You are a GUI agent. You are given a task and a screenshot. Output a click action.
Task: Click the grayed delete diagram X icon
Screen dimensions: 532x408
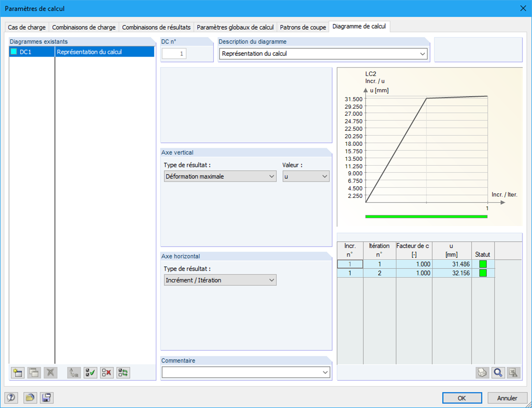click(50, 373)
